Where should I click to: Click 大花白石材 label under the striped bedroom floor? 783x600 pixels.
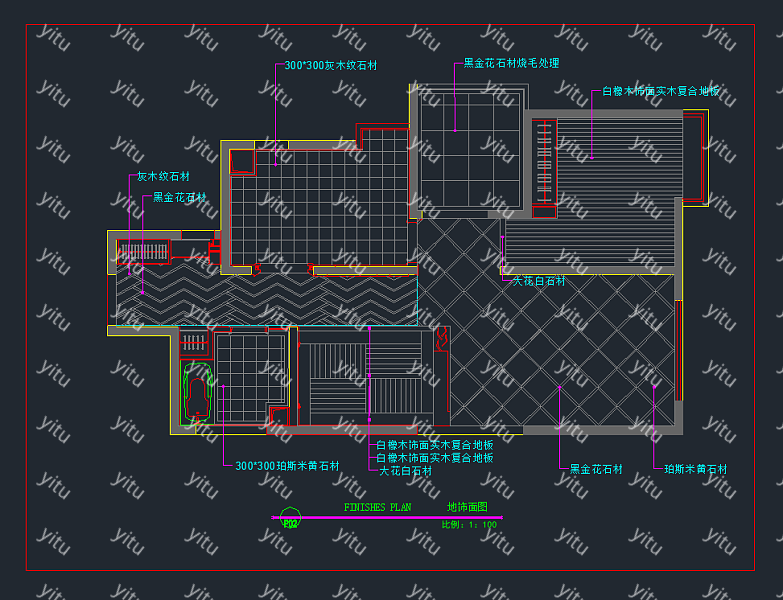click(539, 281)
